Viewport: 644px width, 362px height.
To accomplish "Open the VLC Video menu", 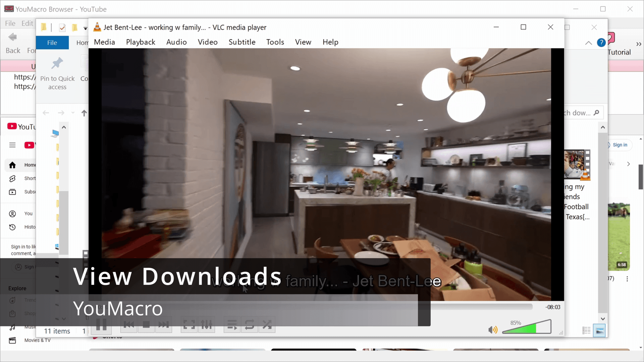I will pyautogui.click(x=208, y=42).
